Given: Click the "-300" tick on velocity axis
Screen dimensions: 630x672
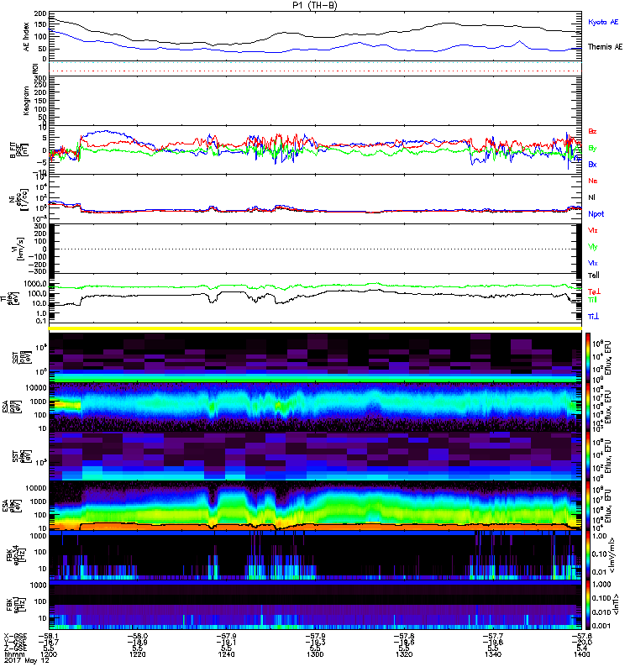Looking at the screenshot, I should pyautogui.click(x=38, y=270).
